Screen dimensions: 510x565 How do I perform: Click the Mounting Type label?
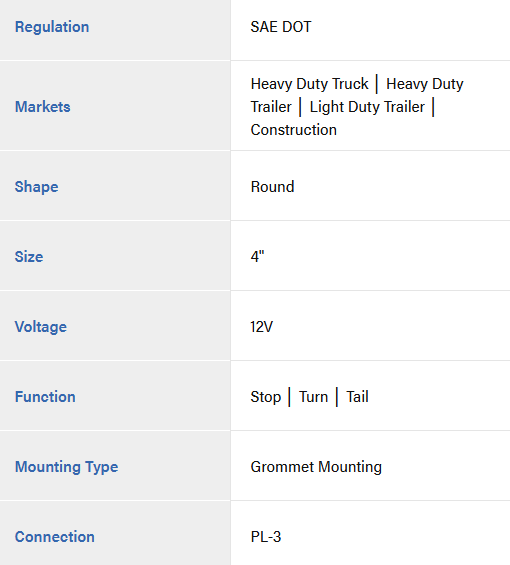coord(66,467)
